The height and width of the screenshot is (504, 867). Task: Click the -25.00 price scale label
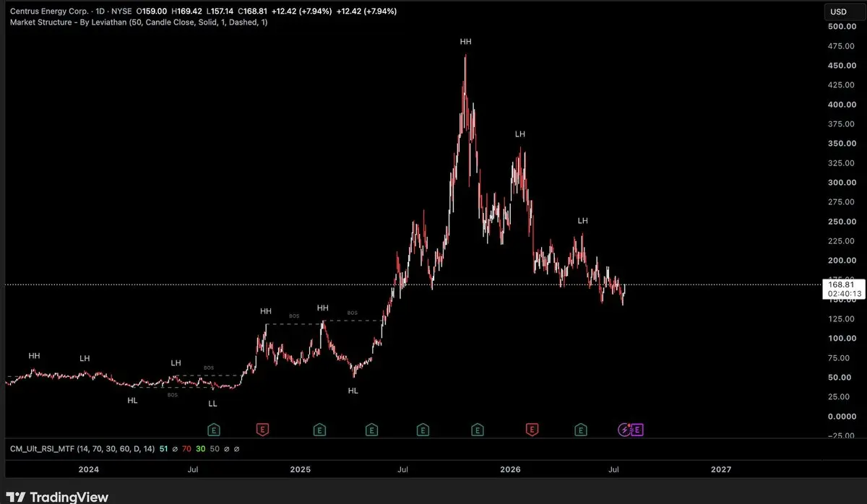[842, 435]
